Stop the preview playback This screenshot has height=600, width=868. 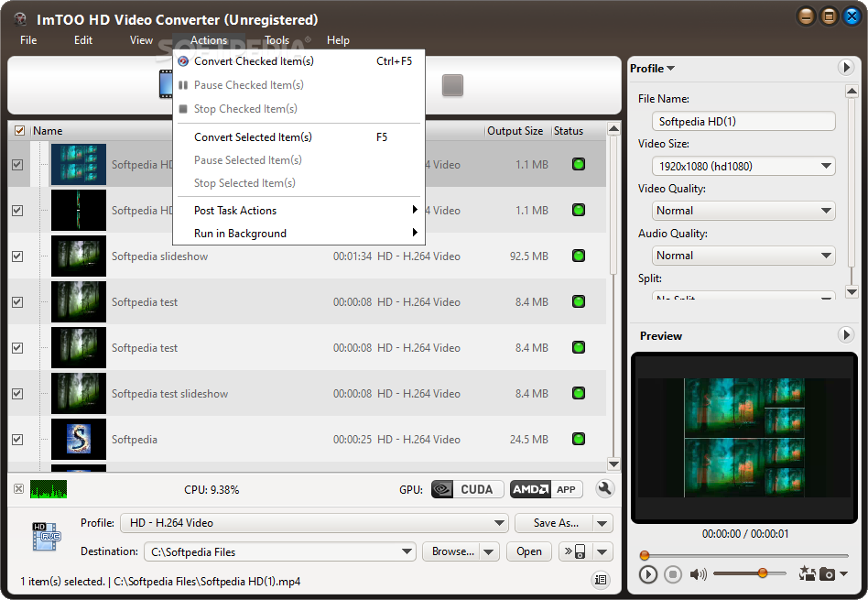pyautogui.click(x=673, y=574)
